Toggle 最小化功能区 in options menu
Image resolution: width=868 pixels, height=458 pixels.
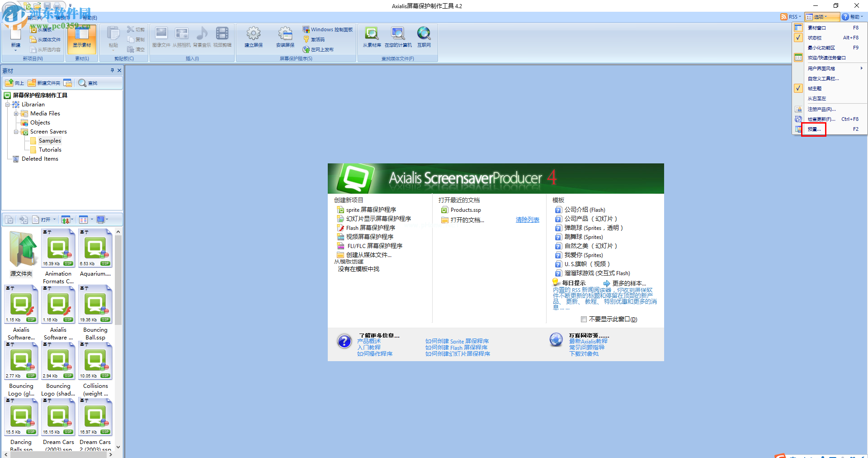(829, 48)
